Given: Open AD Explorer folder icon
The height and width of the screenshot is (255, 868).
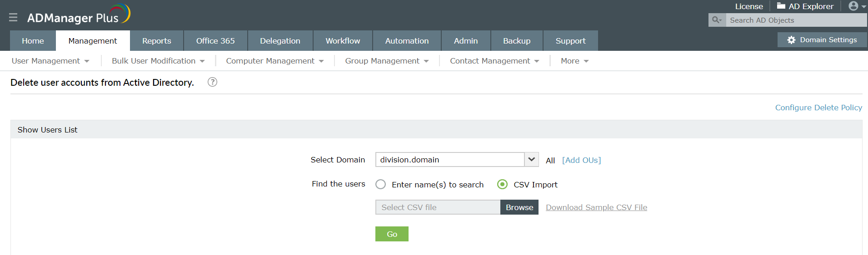Looking at the screenshot, I should pos(781,6).
